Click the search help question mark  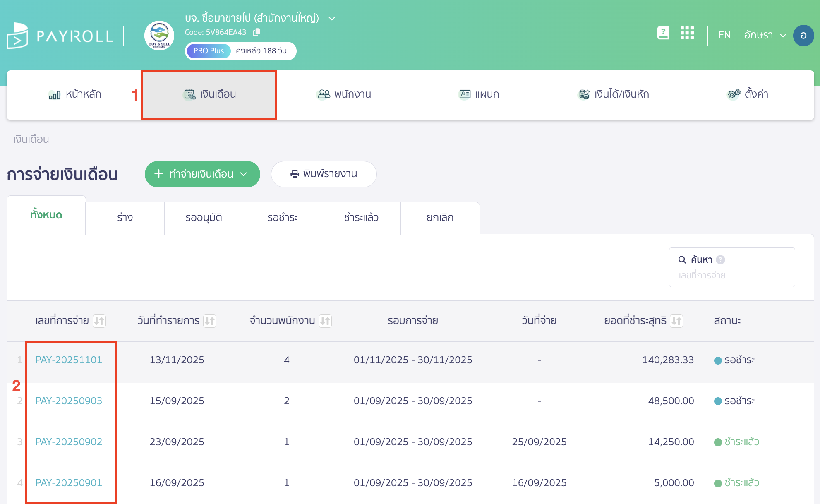click(720, 259)
